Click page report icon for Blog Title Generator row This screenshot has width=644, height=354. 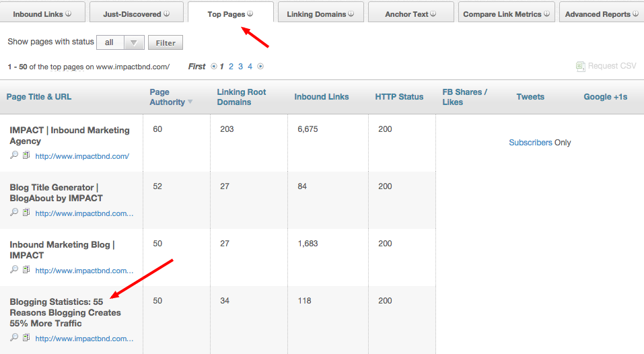[26, 212]
